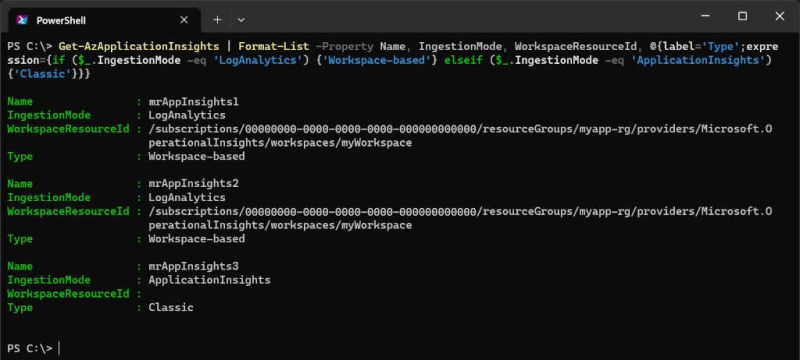Close the terminal window
The width and height of the screenshot is (800, 360).
point(780,16)
